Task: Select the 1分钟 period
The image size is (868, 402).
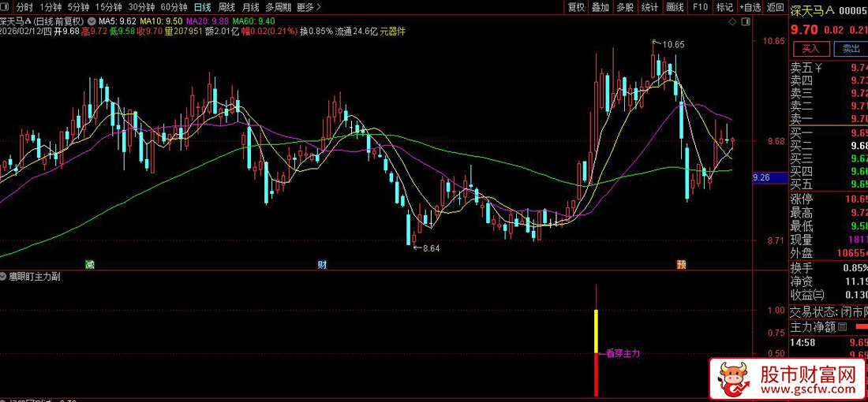Action: pyautogui.click(x=50, y=7)
